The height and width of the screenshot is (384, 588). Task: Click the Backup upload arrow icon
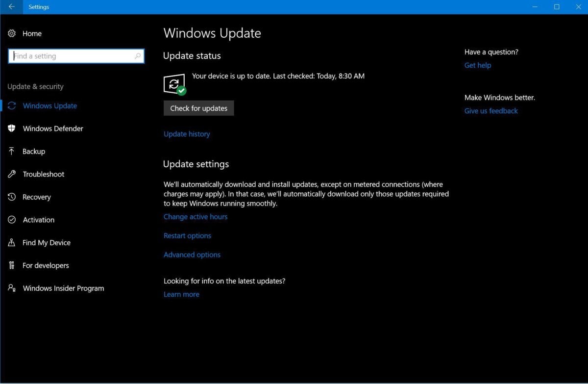[12, 151]
